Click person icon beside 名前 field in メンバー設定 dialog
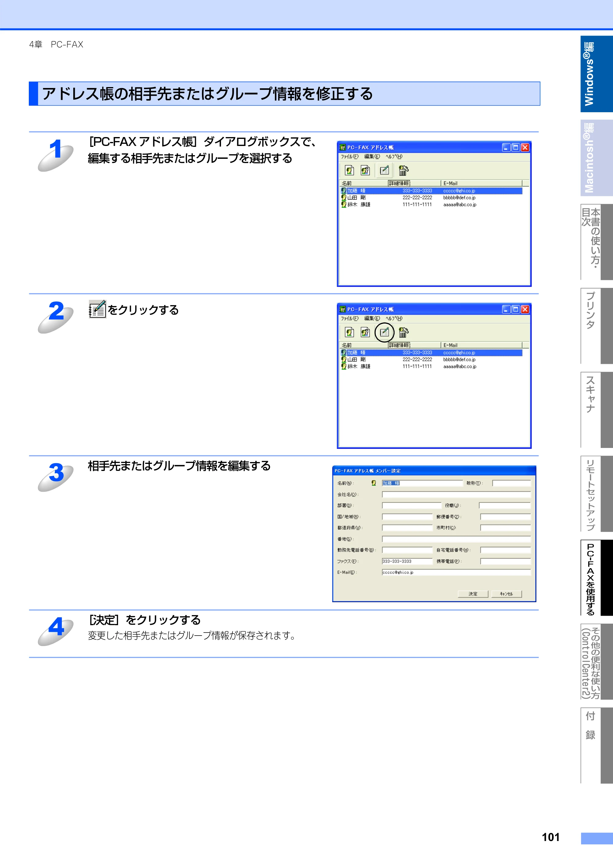The image size is (613, 868). click(373, 483)
